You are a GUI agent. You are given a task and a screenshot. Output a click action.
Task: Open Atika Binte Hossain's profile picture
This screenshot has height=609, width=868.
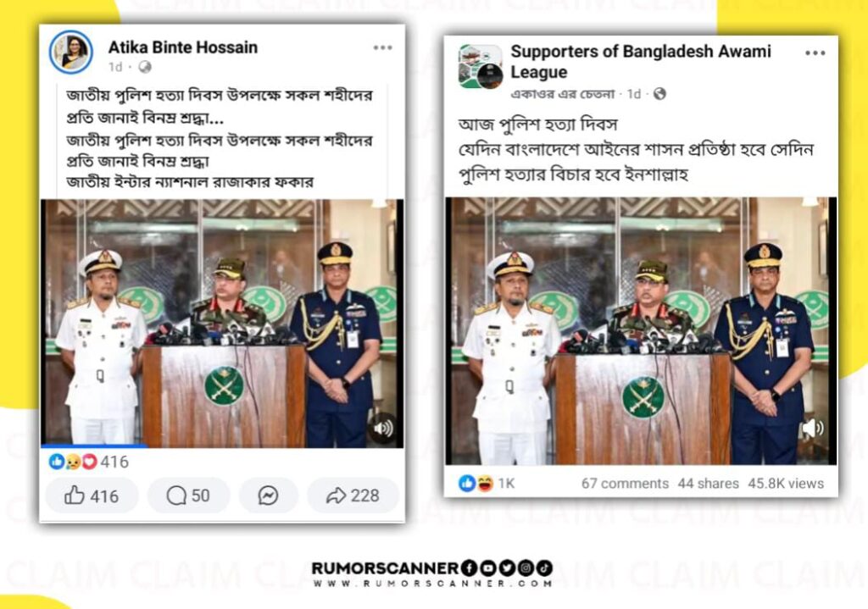(x=71, y=53)
